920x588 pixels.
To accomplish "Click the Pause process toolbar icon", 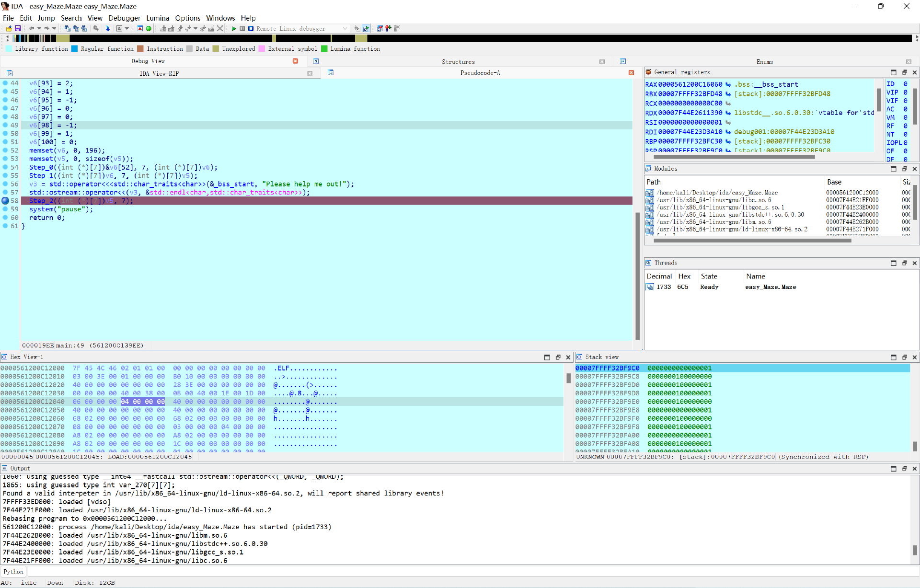I will [242, 29].
